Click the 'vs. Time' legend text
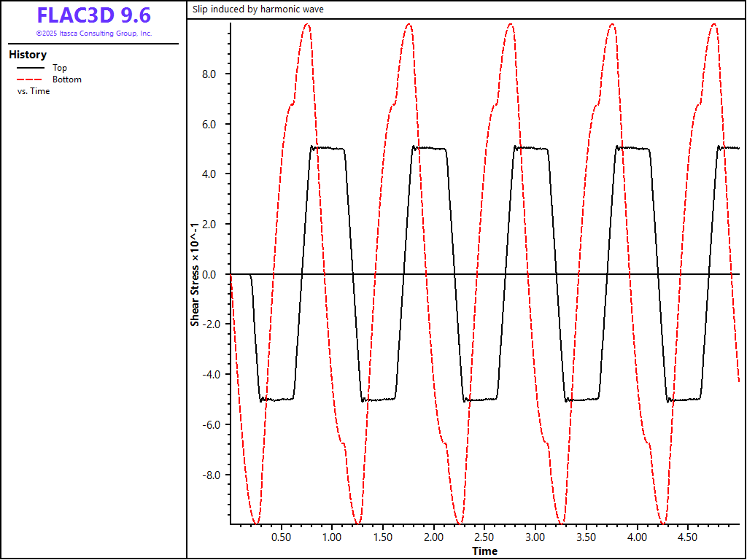 (34, 91)
